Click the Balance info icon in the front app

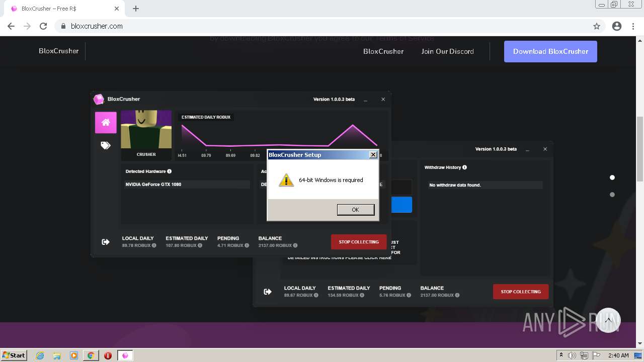pyautogui.click(x=295, y=245)
